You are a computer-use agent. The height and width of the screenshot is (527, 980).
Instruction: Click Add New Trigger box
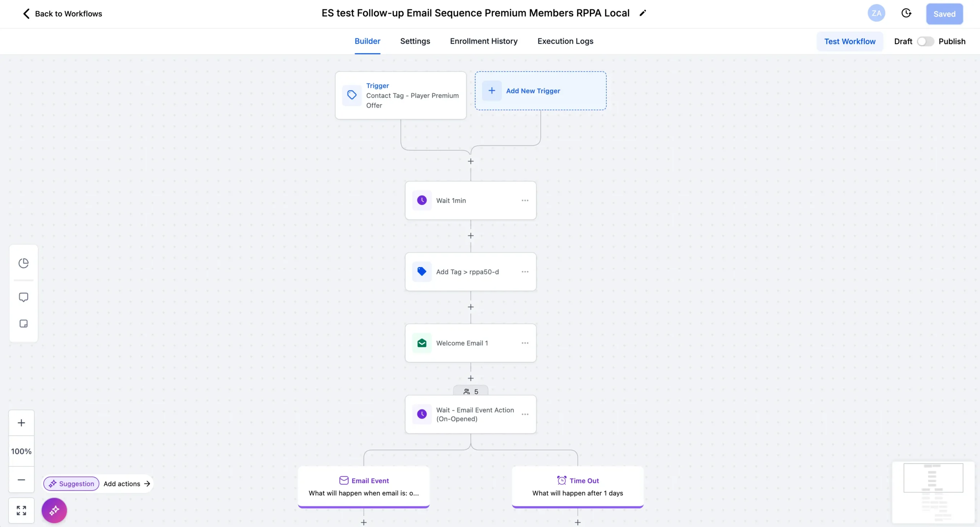click(x=540, y=91)
